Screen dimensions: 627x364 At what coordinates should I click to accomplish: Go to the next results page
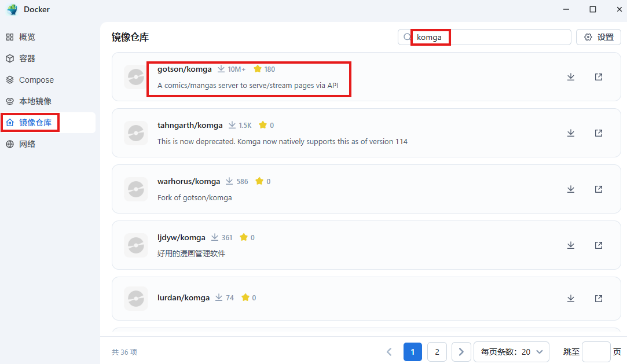click(x=461, y=352)
